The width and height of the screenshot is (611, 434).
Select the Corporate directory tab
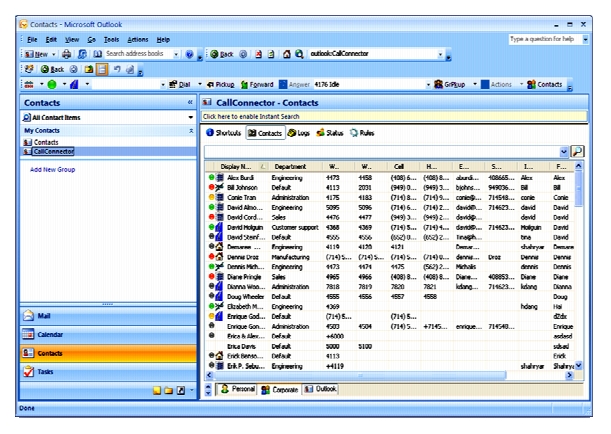tap(280, 389)
